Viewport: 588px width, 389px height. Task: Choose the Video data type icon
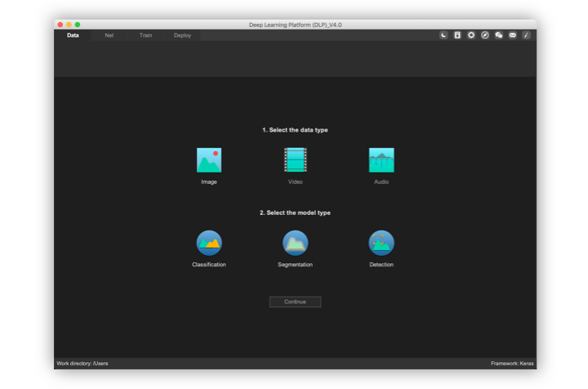click(295, 160)
